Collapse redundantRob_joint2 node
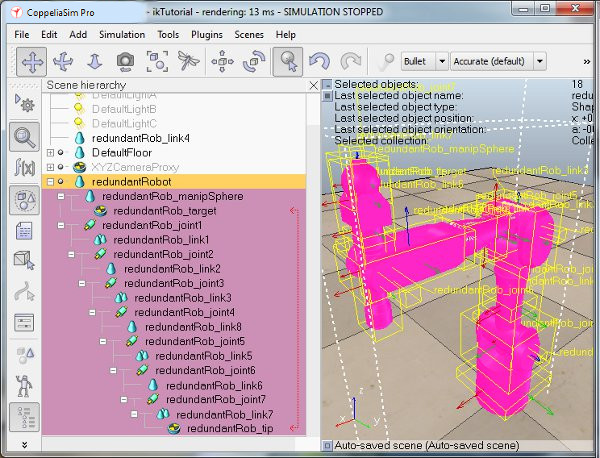Image resolution: width=600 pixels, height=458 pixels. tap(71, 254)
